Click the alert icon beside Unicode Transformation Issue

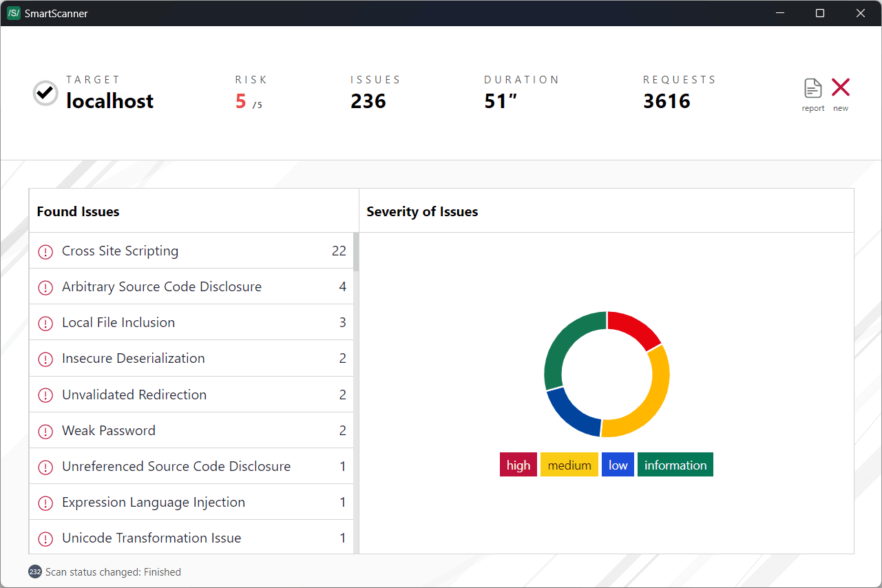[45, 538]
